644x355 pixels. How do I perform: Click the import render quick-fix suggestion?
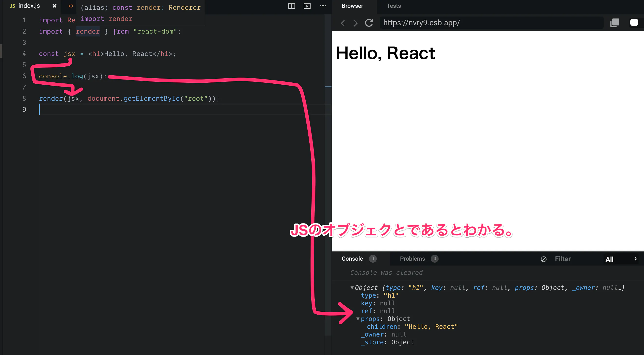[106, 18]
